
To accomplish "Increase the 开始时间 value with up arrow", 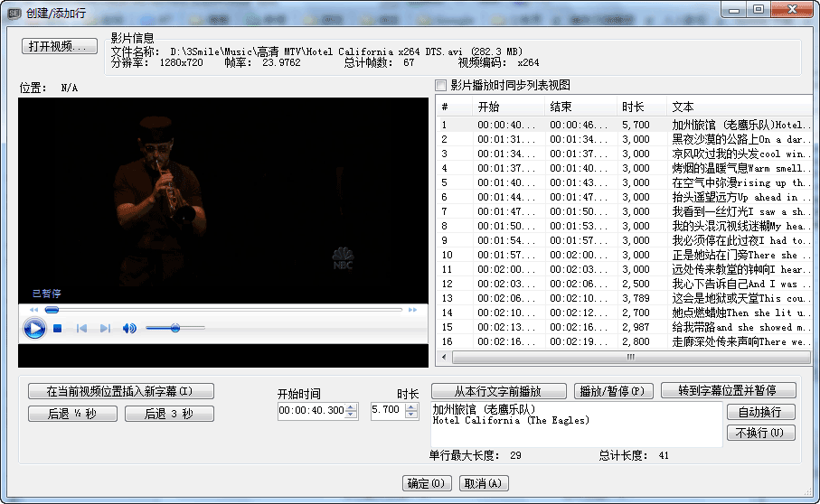I will coord(352,406).
